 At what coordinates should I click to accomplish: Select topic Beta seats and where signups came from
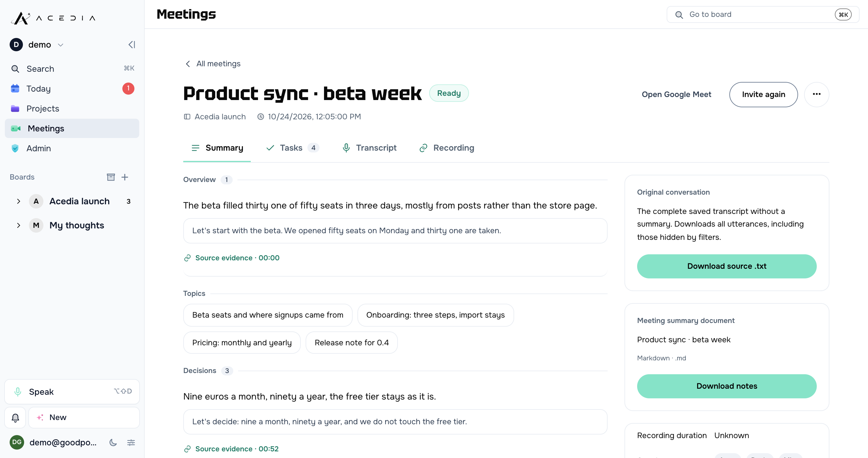coord(268,315)
